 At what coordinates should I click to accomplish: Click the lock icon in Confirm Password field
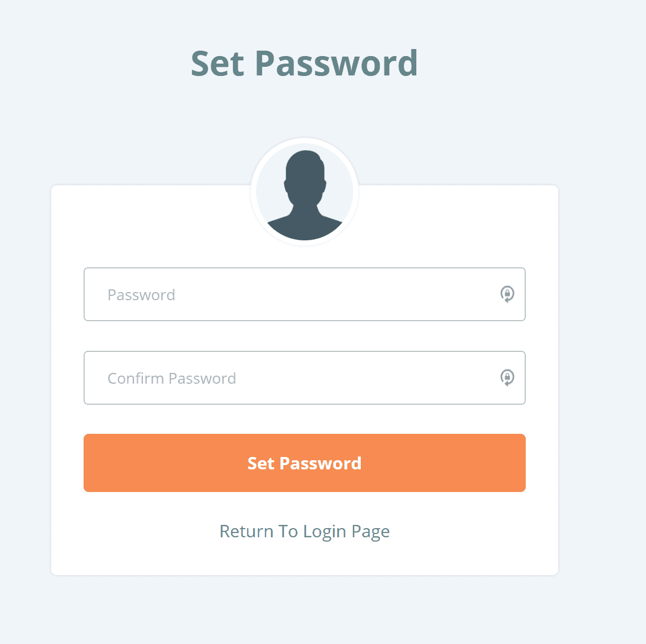507,378
